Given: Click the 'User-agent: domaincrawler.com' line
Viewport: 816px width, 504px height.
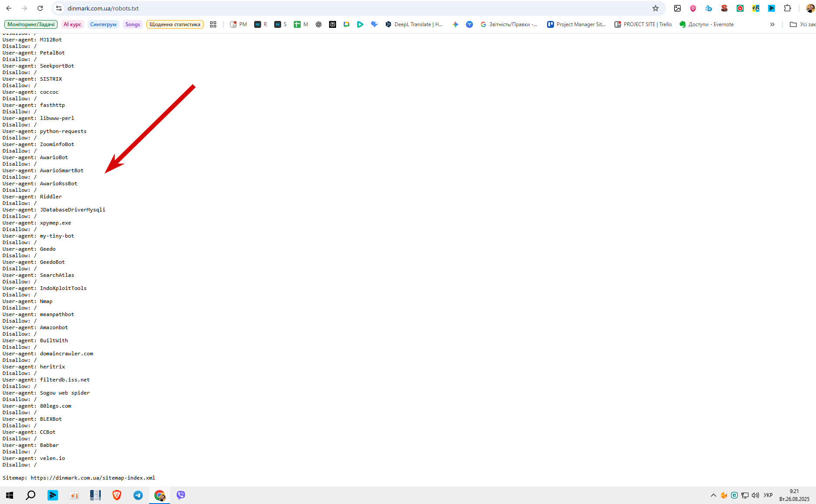Looking at the screenshot, I should 48,354.
